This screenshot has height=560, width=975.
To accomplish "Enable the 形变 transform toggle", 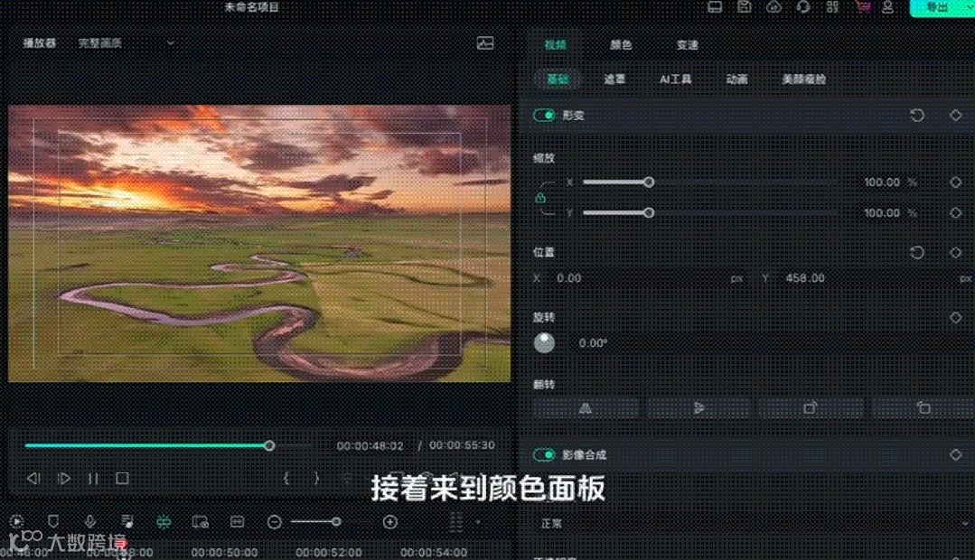I will coord(543,116).
